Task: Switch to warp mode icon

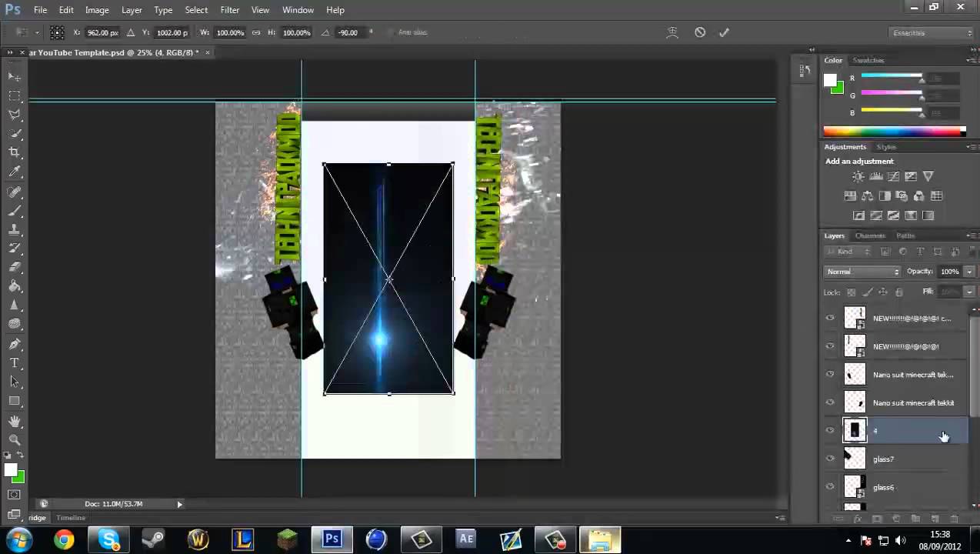Action: click(x=672, y=32)
